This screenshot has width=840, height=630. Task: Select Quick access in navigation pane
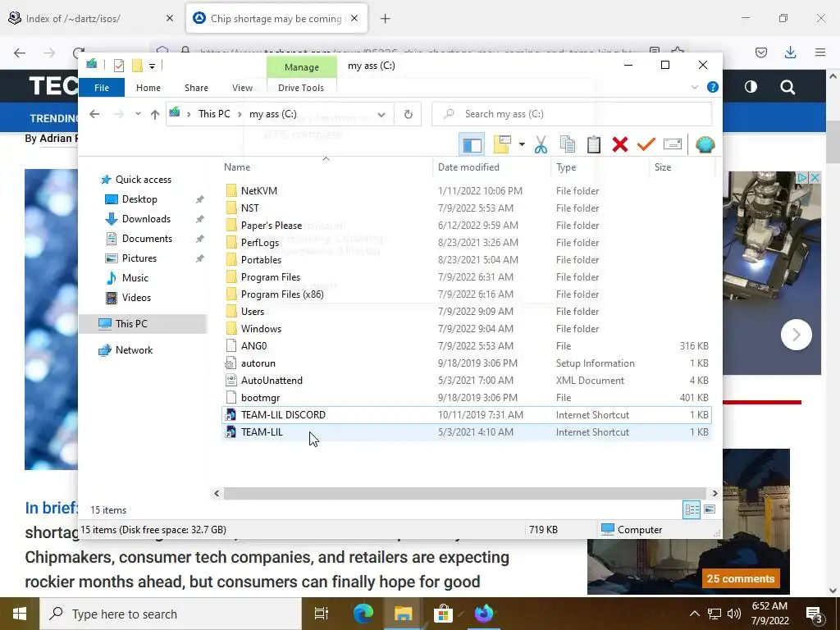[x=143, y=180]
